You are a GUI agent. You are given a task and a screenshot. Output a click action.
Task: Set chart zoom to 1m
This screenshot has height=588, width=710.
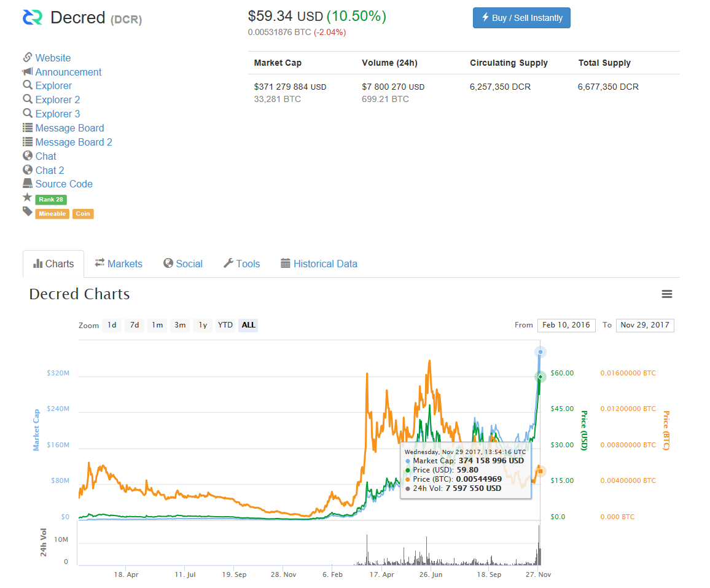tap(157, 325)
